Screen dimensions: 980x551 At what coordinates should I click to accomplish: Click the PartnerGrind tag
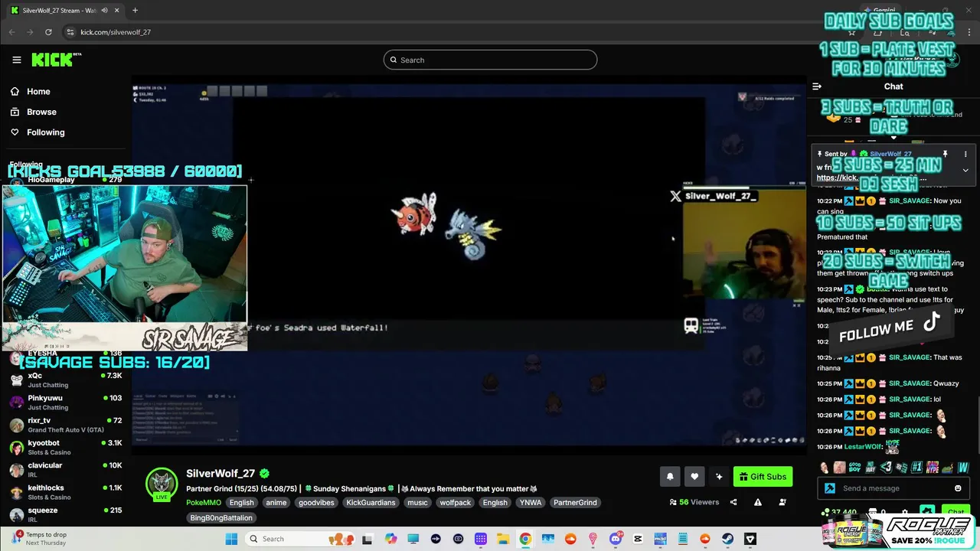tap(574, 503)
